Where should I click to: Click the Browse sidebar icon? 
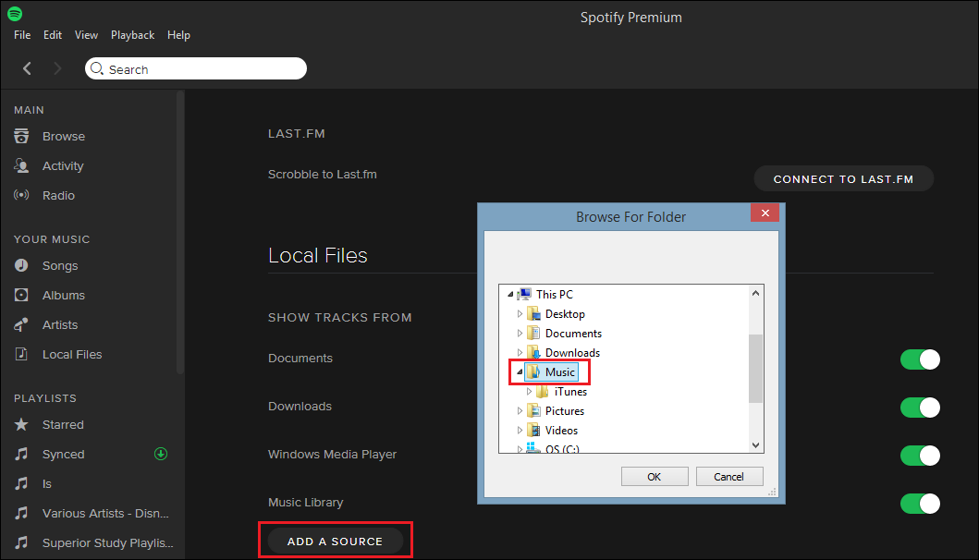pyautogui.click(x=21, y=136)
